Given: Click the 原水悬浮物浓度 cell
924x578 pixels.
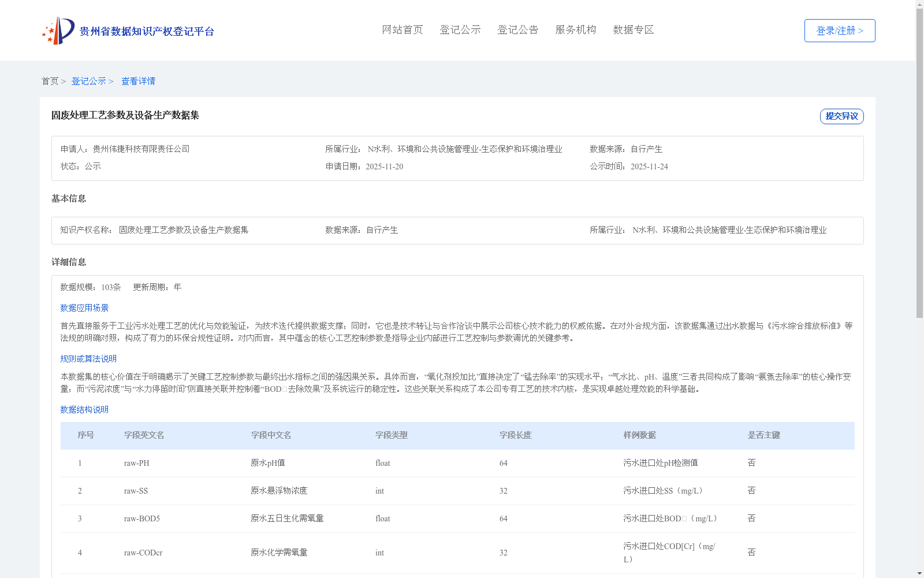Looking at the screenshot, I should (280, 491).
